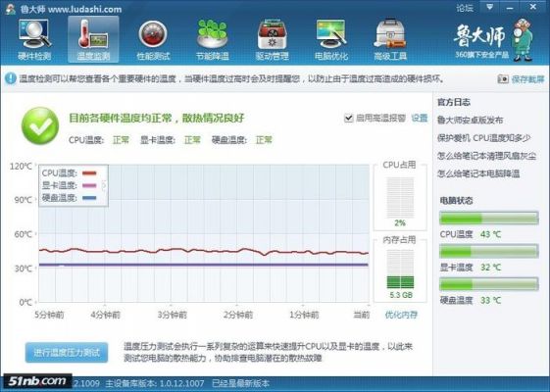
Task: Click the 5.3 GB memory value
Action: coord(401,295)
